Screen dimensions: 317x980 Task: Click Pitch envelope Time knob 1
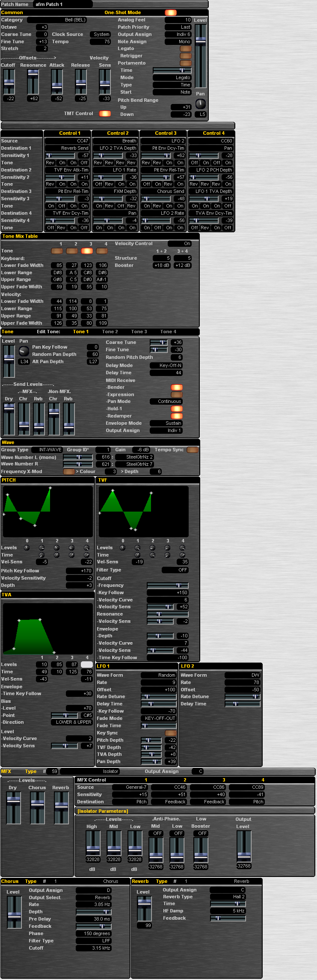point(42,555)
